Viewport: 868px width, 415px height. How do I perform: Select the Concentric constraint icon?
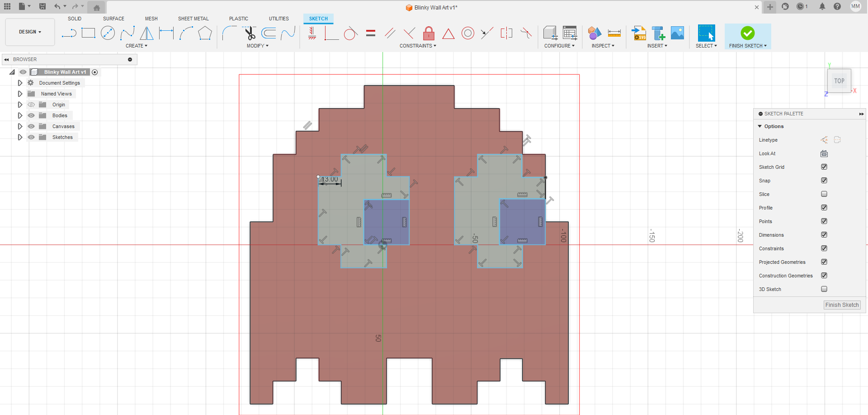coord(468,33)
